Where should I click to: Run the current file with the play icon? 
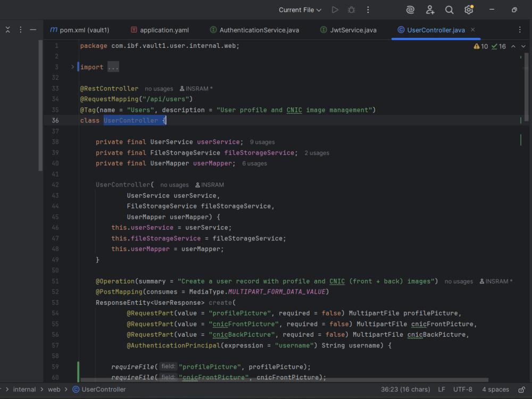pos(335,10)
